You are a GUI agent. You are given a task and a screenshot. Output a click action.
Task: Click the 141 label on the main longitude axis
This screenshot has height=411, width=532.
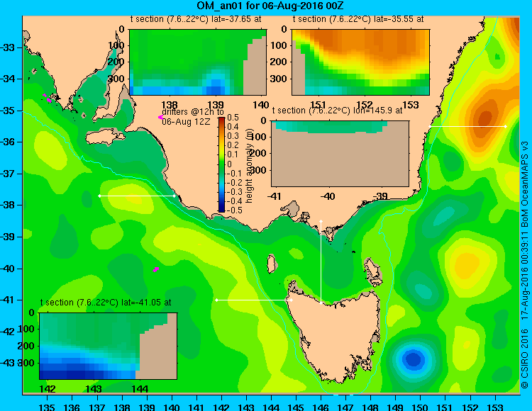[x=196, y=407]
